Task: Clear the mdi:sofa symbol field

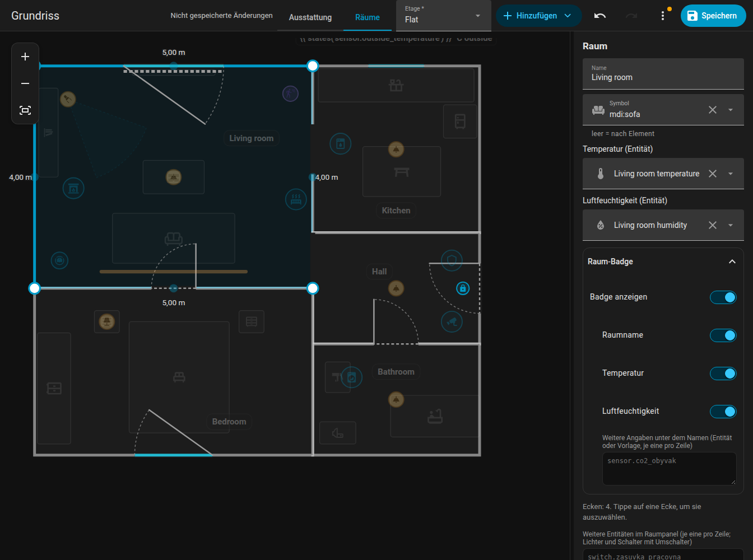Action: coord(713,110)
